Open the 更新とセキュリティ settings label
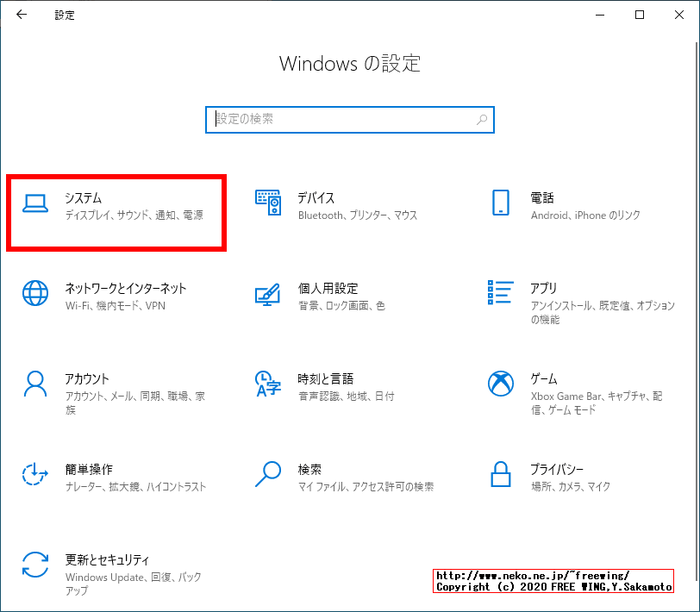Screen dimensions: 700x612 click(108, 559)
